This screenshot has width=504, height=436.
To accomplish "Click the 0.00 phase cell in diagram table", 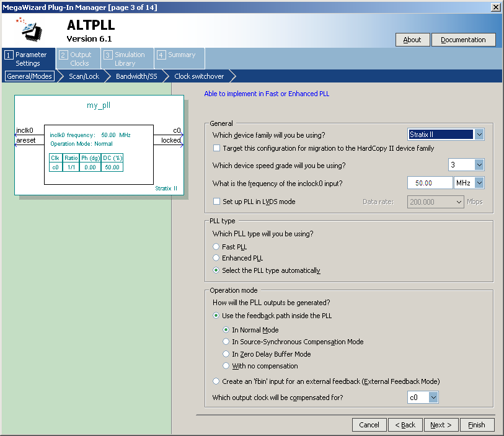I will (90, 167).
